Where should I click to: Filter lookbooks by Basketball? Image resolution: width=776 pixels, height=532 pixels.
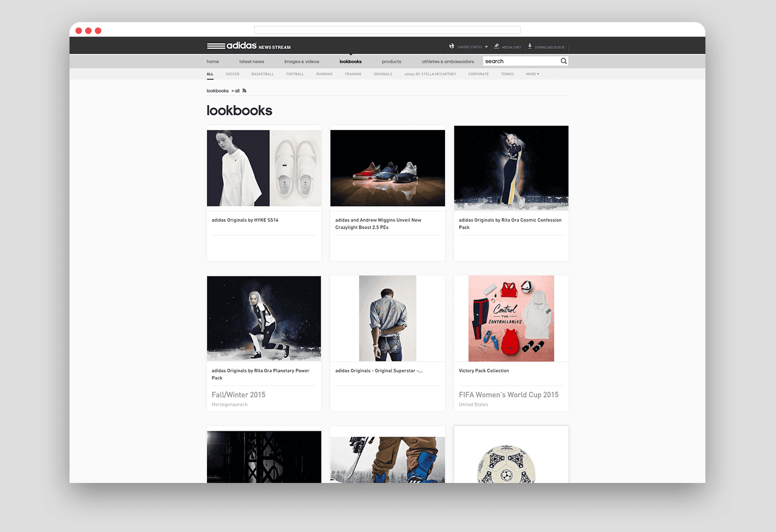coord(262,74)
